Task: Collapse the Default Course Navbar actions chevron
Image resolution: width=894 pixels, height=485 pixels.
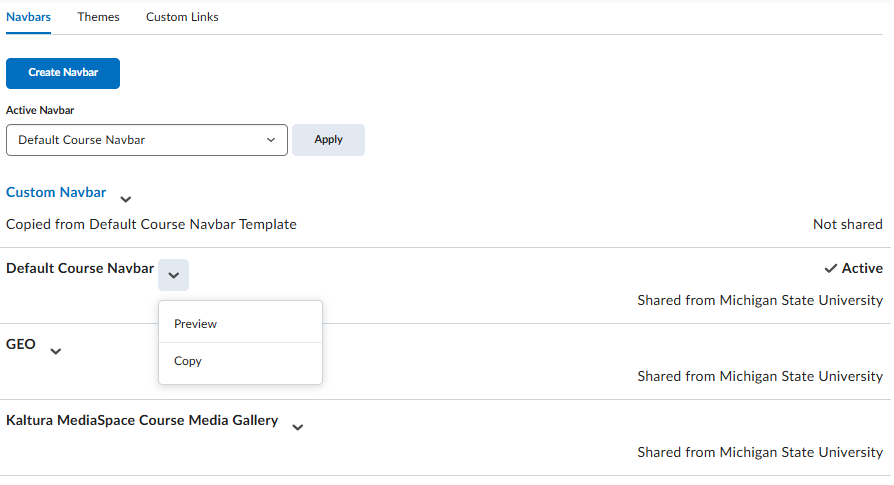Action: pyautogui.click(x=173, y=275)
